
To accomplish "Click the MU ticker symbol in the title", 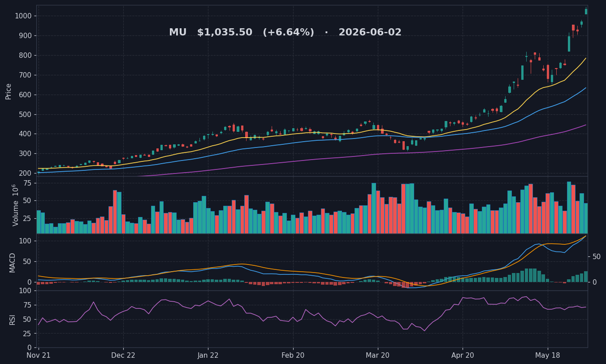I will point(177,33).
